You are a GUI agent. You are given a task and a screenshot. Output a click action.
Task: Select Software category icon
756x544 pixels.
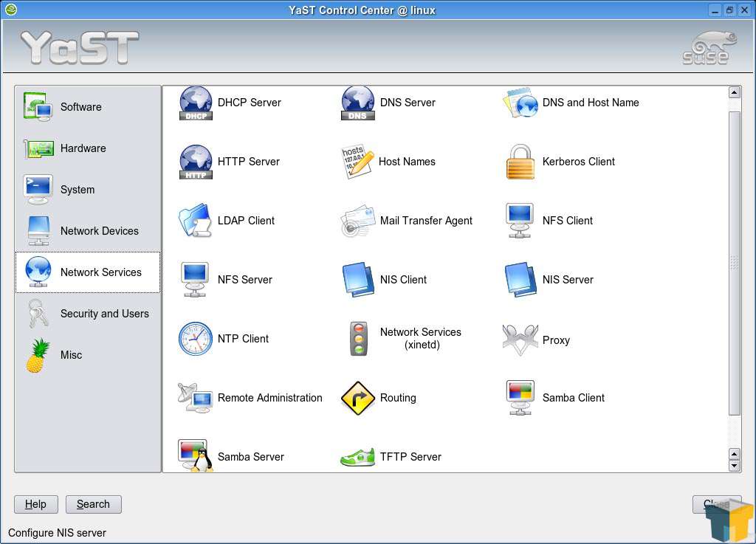pyautogui.click(x=38, y=107)
